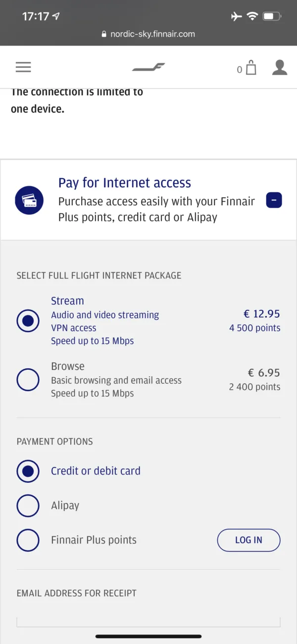Collapse the Pay for Internet access section
This screenshot has height=644, width=297.
(274, 200)
